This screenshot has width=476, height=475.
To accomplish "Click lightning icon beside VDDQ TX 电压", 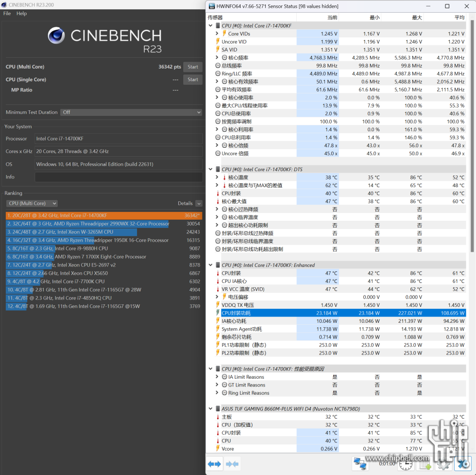I will (x=218, y=305).
